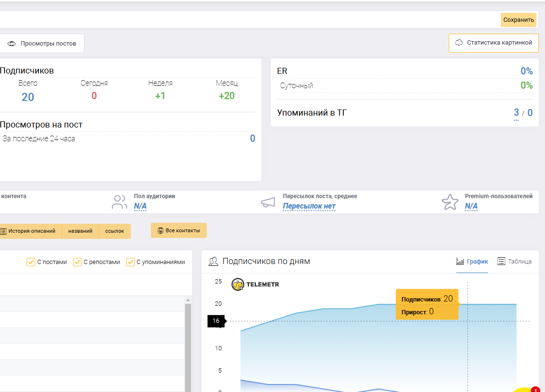Click the table icon in Таблица tab

click(501, 262)
